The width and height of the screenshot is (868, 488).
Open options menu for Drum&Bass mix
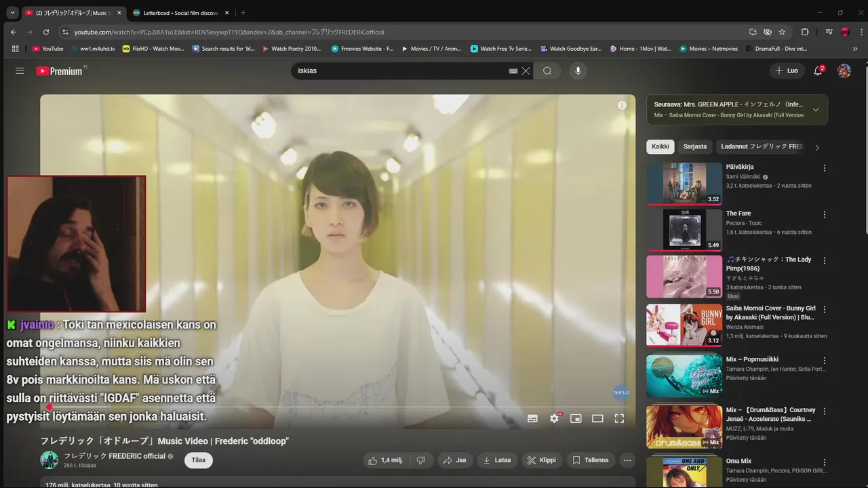[x=825, y=411]
